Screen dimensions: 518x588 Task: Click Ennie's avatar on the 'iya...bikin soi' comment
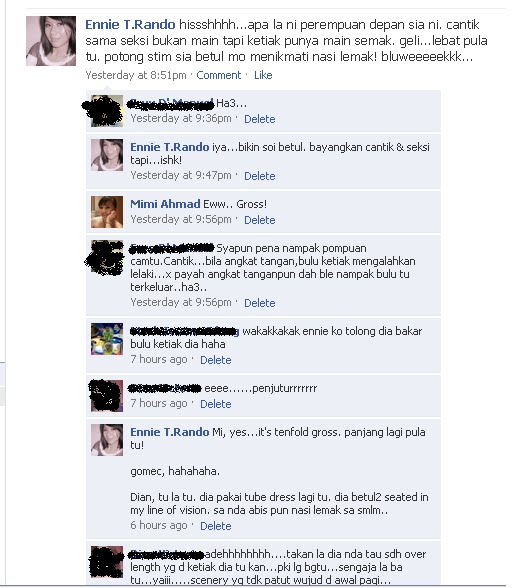click(107, 155)
